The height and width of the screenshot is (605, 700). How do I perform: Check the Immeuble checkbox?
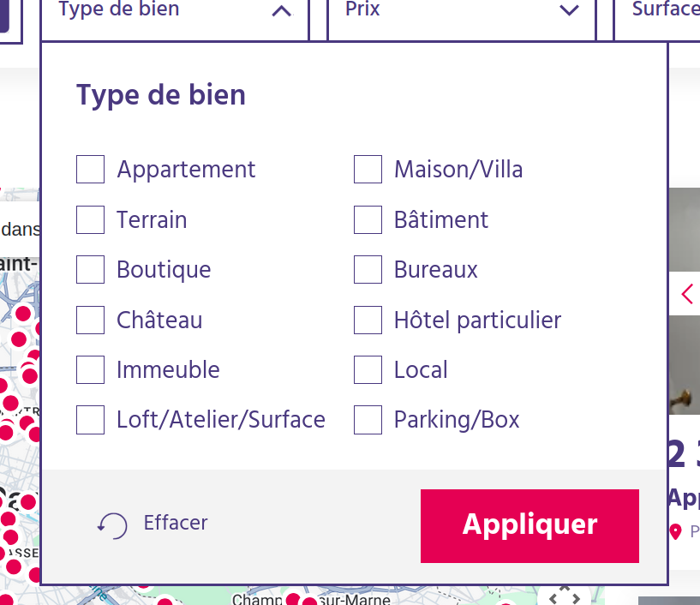click(x=90, y=370)
